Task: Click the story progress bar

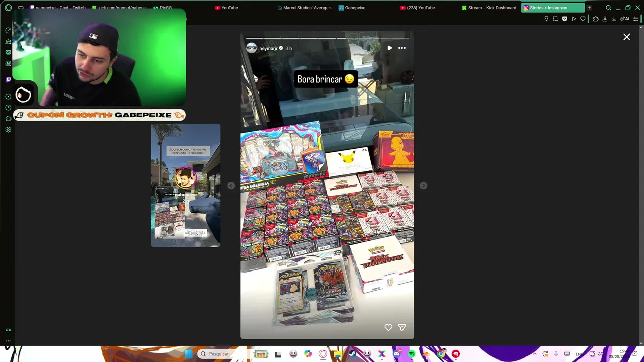Action: tap(327, 38)
